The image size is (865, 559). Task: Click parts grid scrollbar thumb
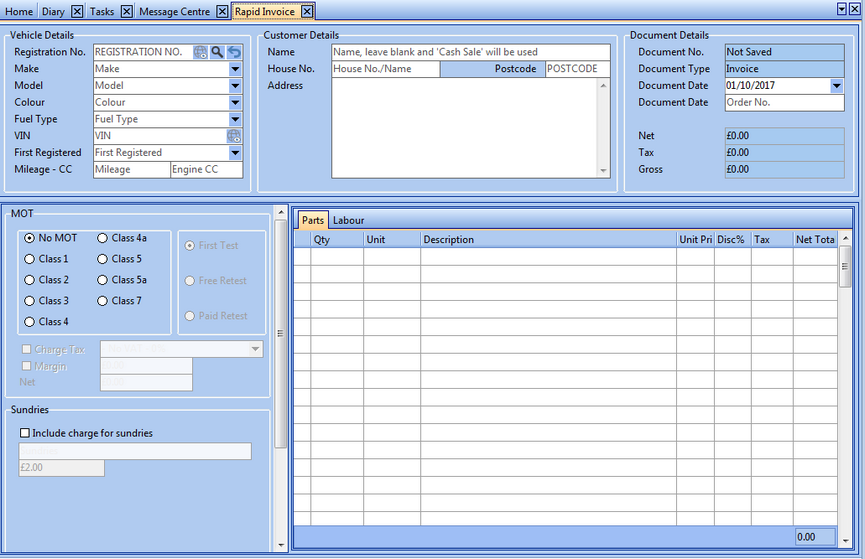(845, 267)
